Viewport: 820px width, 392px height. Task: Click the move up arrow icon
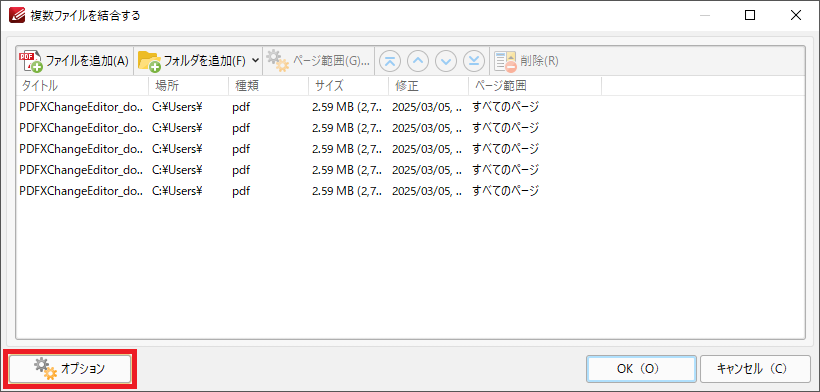click(417, 61)
